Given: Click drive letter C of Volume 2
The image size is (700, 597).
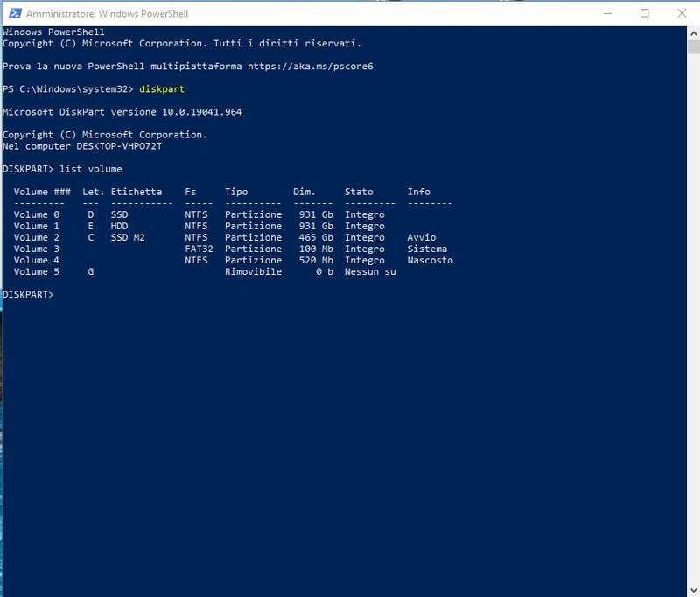Looking at the screenshot, I should (91, 237).
